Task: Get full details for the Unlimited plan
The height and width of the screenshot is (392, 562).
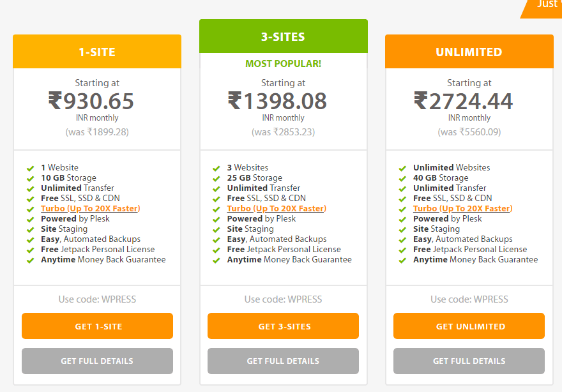Action: point(469,361)
